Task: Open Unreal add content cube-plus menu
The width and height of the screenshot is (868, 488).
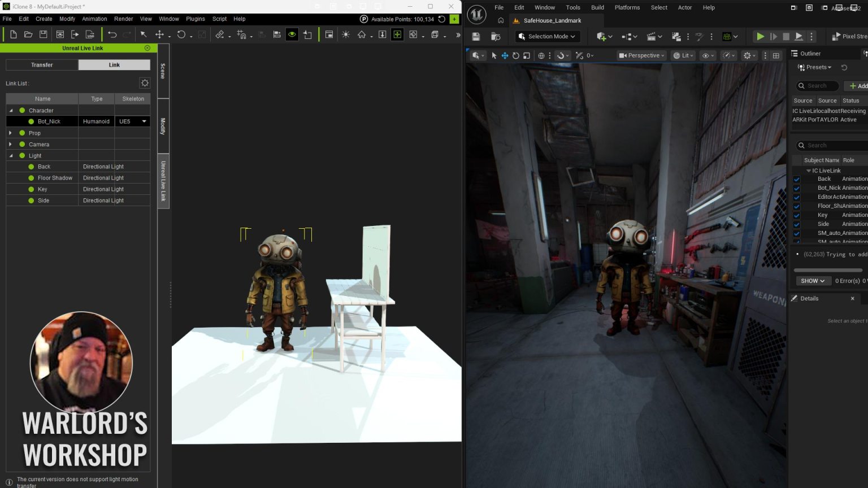Action: [x=604, y=37]
